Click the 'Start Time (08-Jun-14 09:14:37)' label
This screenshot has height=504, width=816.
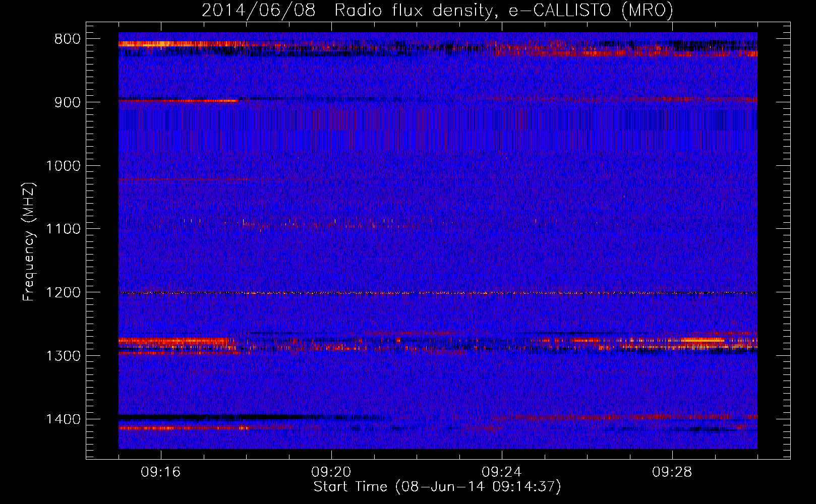point(437,487)
